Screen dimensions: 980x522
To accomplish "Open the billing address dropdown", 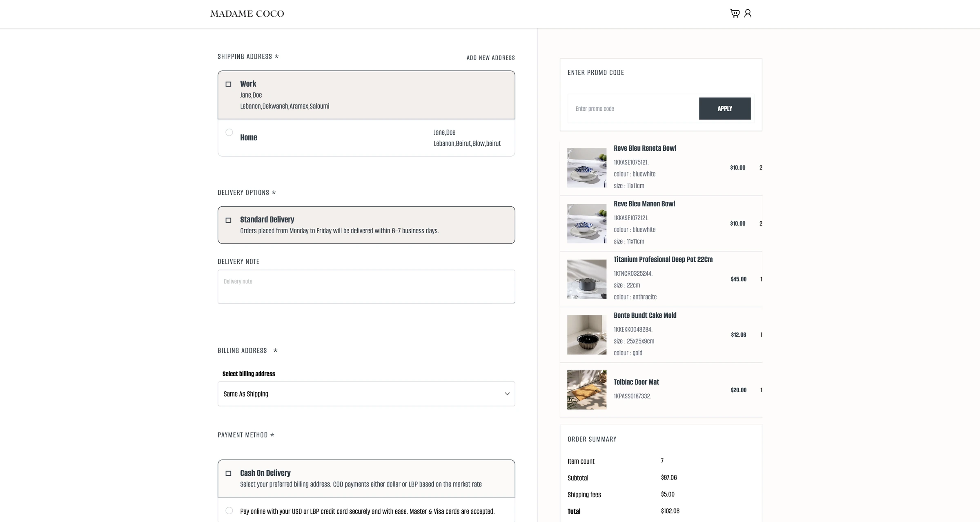I will [x=366, y=394].
